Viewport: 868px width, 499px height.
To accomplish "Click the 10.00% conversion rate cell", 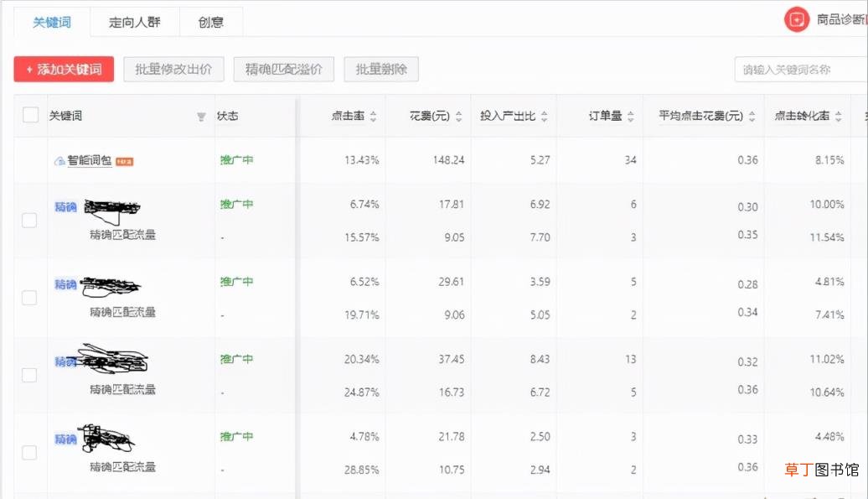I will point(827,205).
